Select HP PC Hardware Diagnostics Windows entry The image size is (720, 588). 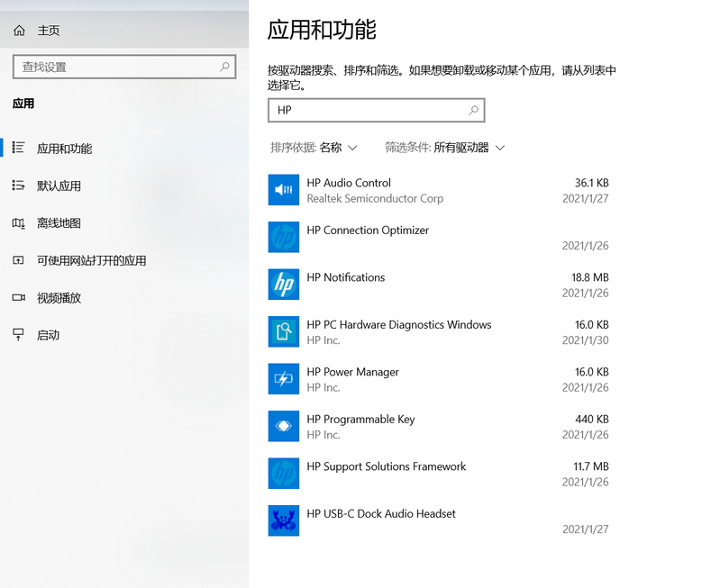pos(399,324)
